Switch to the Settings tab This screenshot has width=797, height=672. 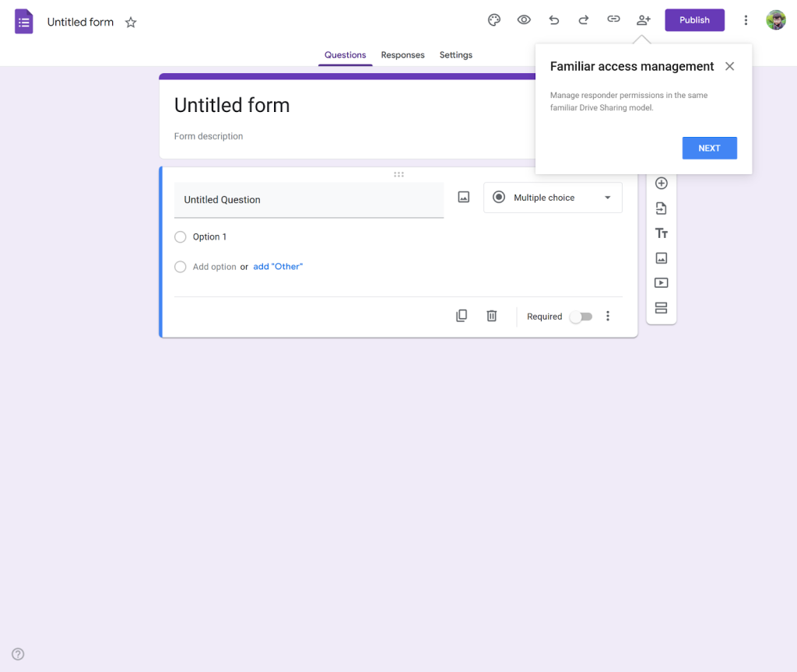tap(455, 55)
